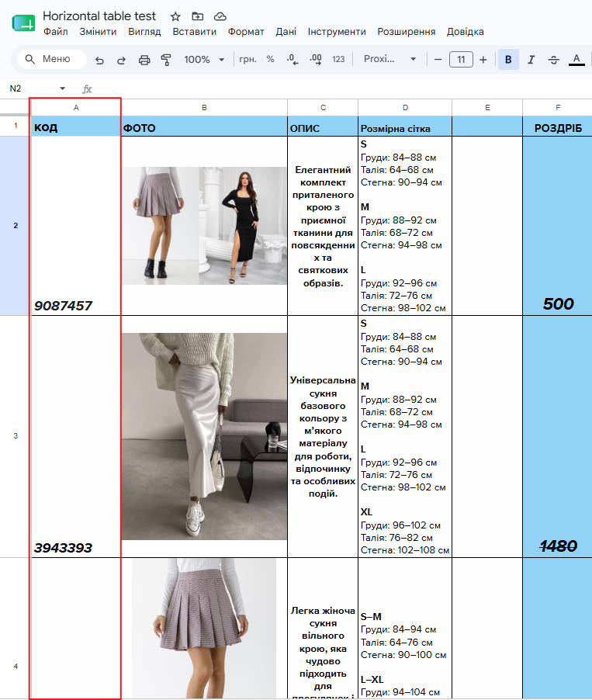Increase font size with plus button
This screenshot has width=592, height=700.
point(483,60)
